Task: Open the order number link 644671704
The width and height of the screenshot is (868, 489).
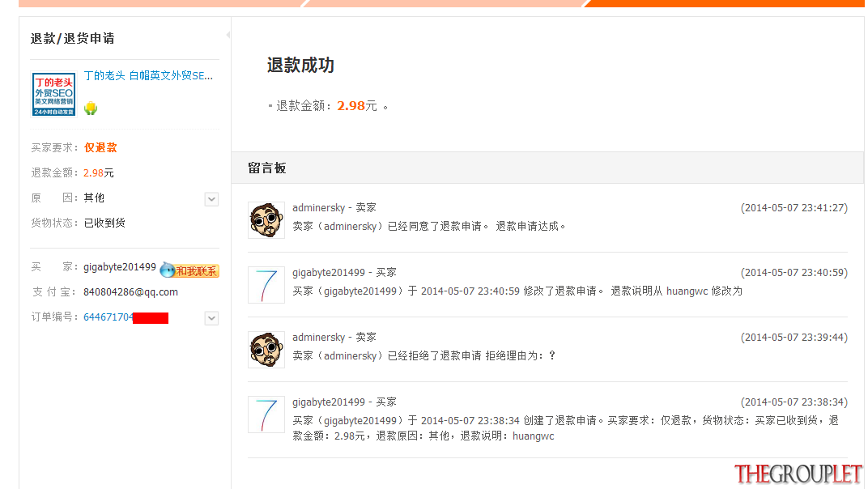Action: point(108,317)
